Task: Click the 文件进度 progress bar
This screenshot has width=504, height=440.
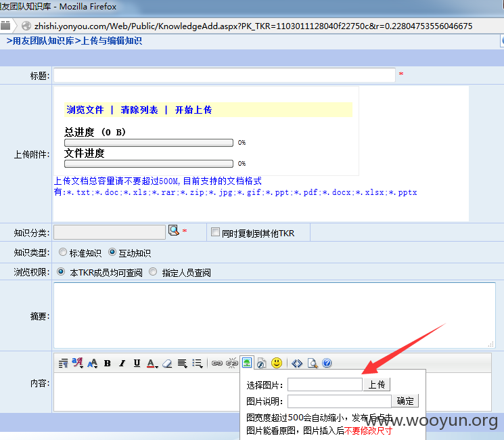Action: click(149, 164)
